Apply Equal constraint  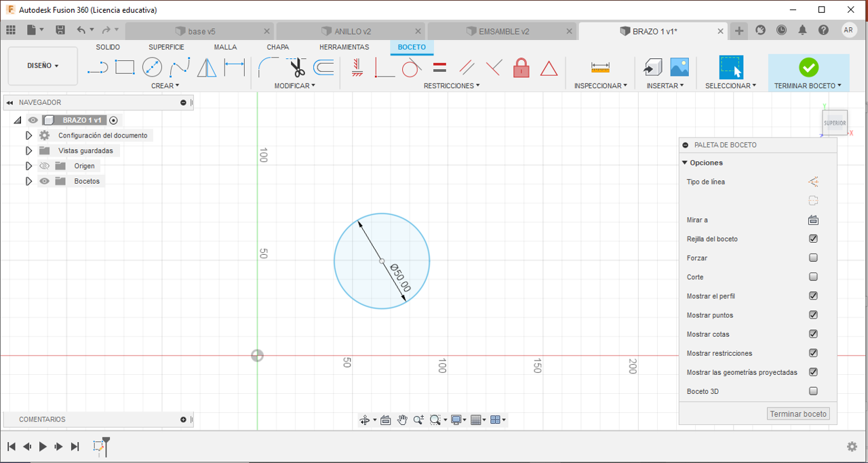pos(439,67)
